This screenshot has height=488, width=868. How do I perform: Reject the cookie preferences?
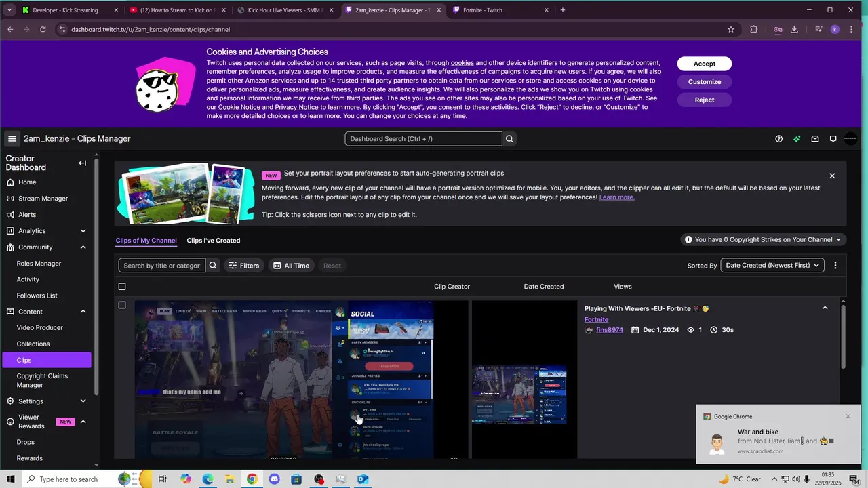(x=704, y=100)
